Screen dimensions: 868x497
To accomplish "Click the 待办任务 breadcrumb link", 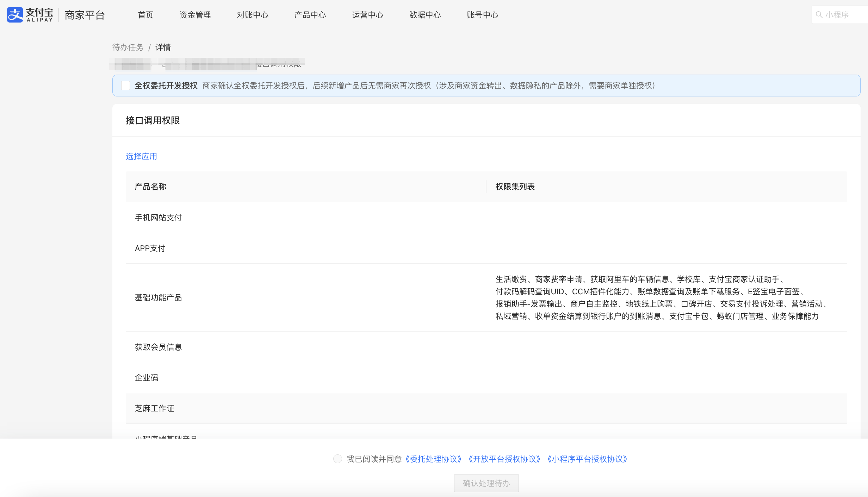I will [x=128, y=47].
